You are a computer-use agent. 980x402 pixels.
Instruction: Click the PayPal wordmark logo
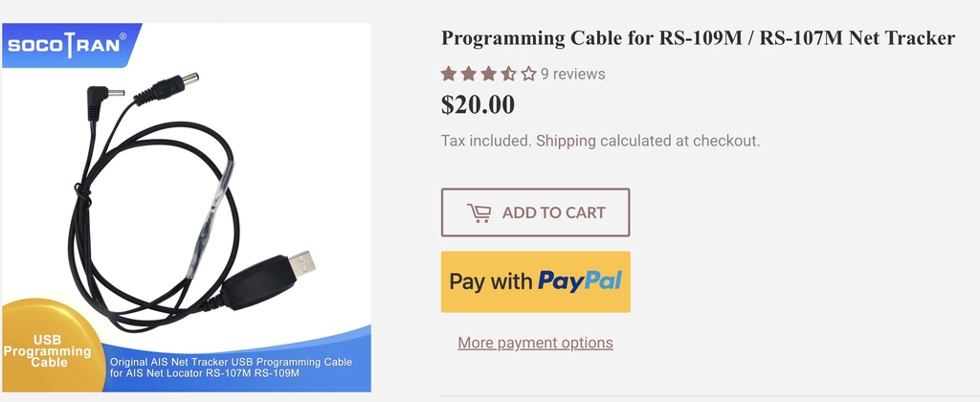(579, 281)
